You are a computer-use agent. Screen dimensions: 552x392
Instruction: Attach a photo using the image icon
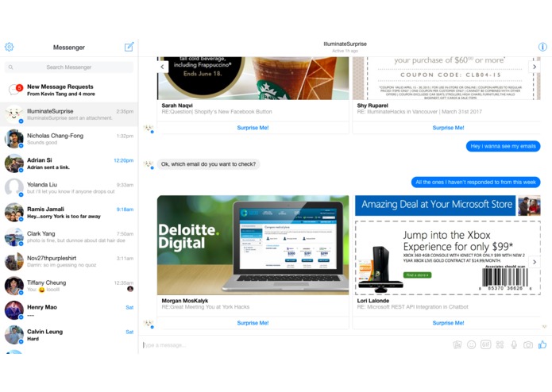(457, 345)
